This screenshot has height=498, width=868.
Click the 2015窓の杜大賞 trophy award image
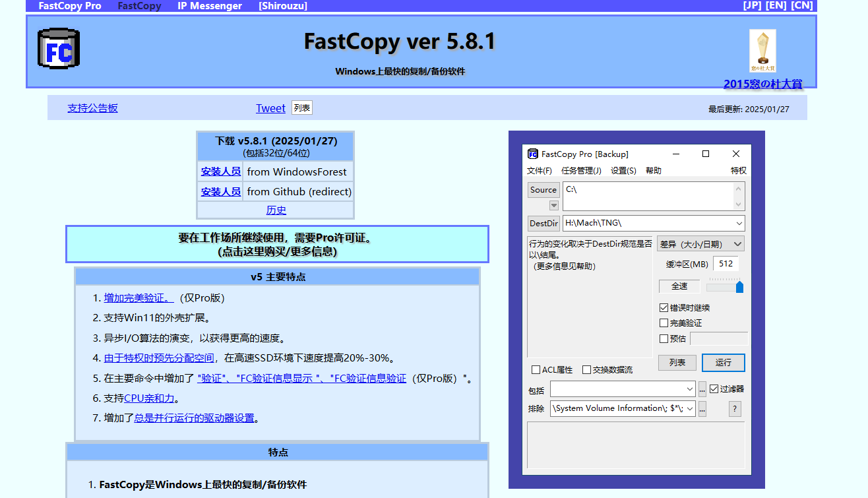tap(762, 50)
